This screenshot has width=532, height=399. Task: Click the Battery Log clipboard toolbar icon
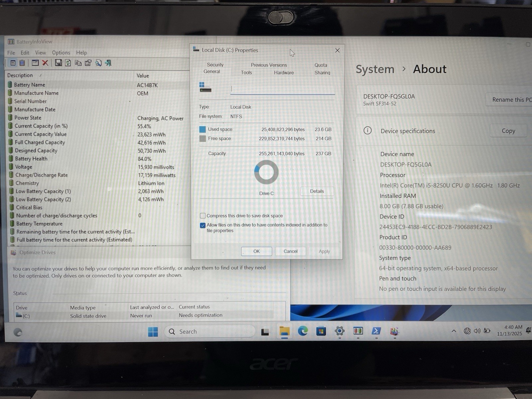point(22,63)
